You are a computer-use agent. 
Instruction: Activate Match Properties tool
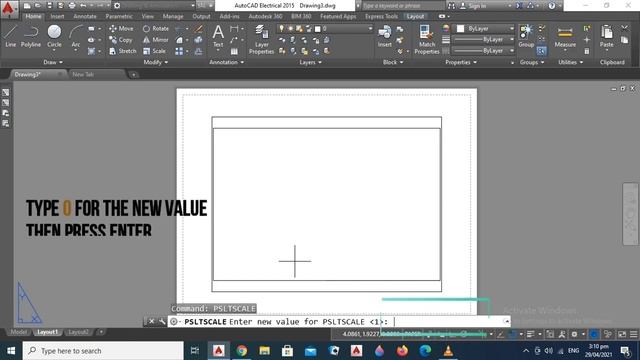[x=427, y=39]
